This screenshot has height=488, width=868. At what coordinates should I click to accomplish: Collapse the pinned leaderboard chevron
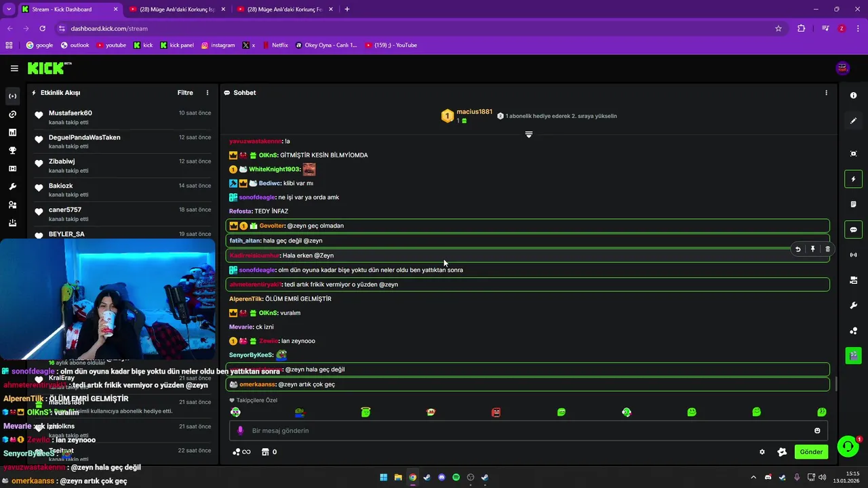[x=529, y=134]
